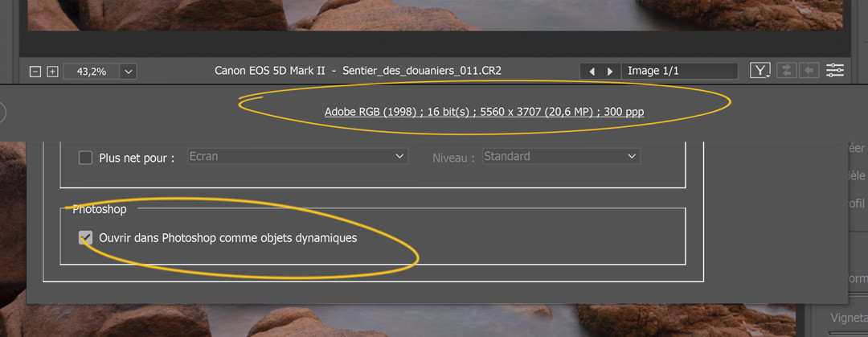Enable the Plus net pour checkbox

85,158
